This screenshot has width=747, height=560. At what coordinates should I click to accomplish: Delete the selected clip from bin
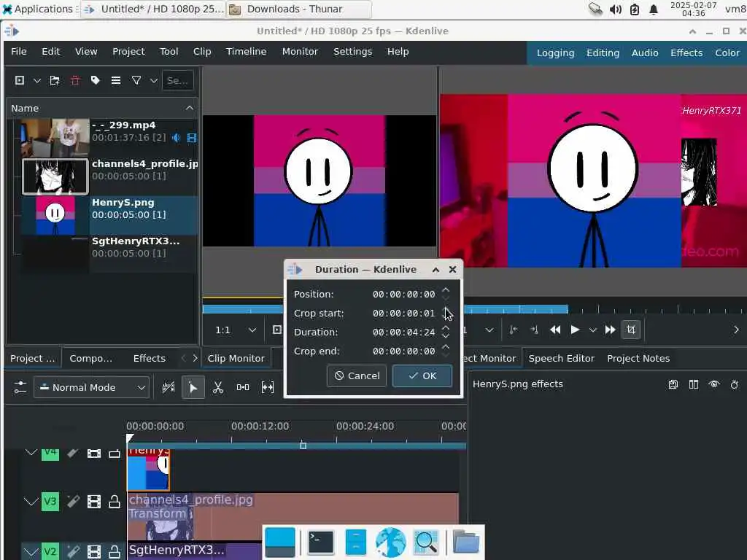point(75,80)
